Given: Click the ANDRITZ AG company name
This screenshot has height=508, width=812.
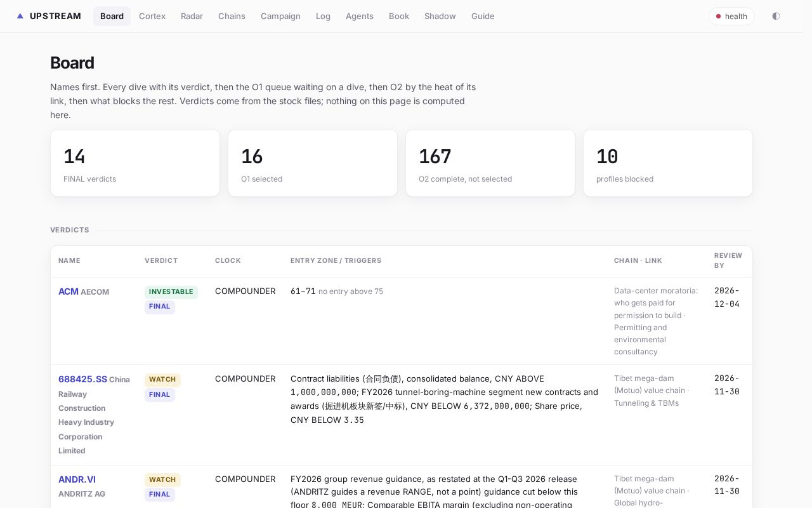Looking at the screenshot, I should (82, 494).
